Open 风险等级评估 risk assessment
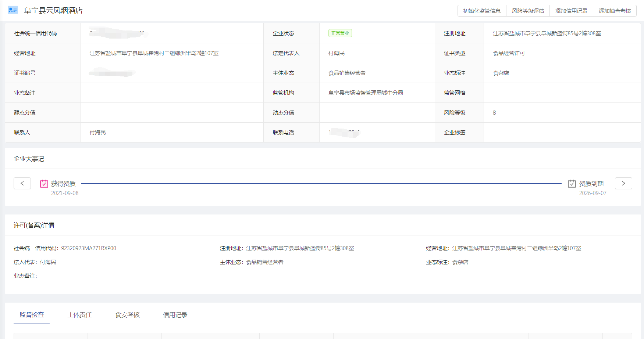Viewport: 644px width, 339px height. coord(528,11)
